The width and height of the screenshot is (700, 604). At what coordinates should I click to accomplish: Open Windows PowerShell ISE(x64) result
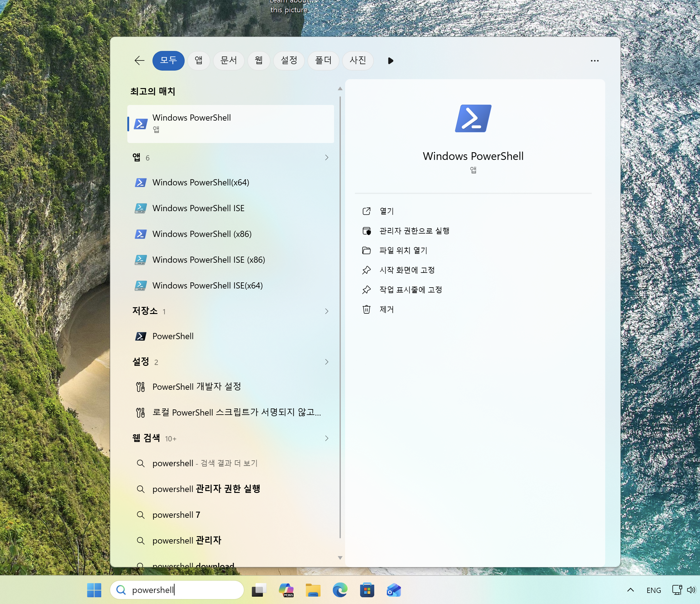231,285
